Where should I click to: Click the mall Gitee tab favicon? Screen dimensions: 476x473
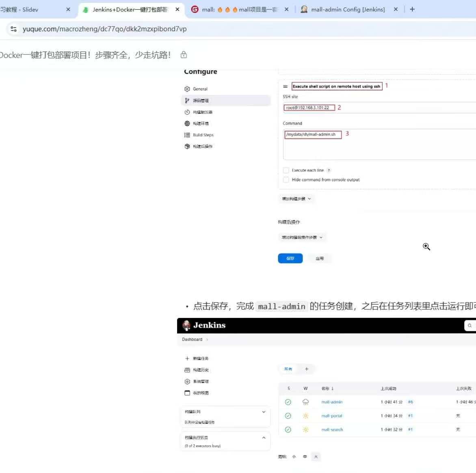(195, 9)
